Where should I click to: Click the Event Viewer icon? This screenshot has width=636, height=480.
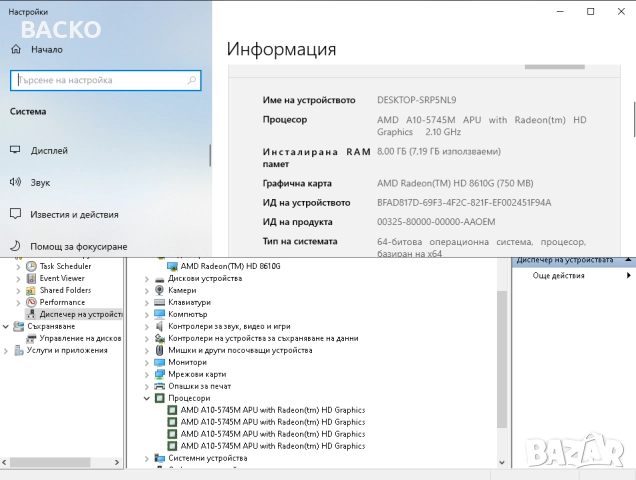[31, 278]
